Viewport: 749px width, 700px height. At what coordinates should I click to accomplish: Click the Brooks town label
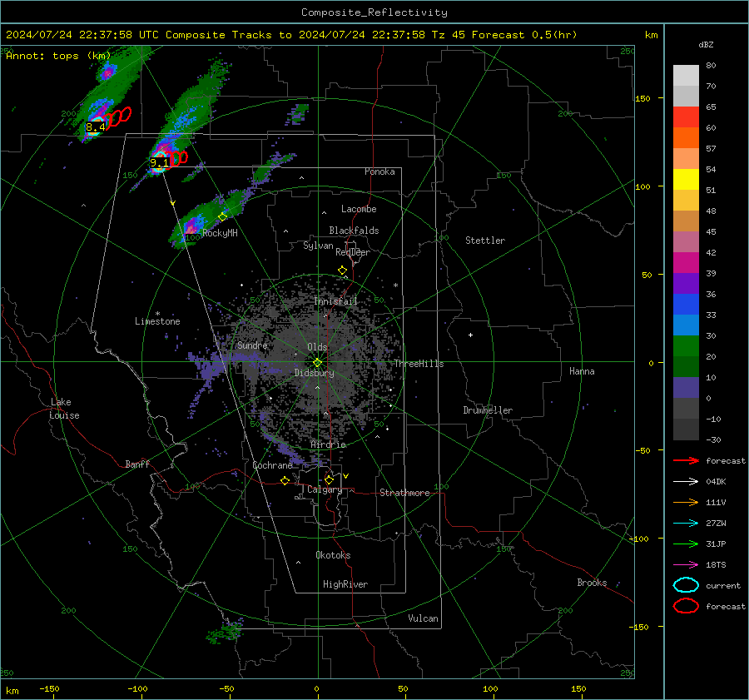[x=592, y=583]
